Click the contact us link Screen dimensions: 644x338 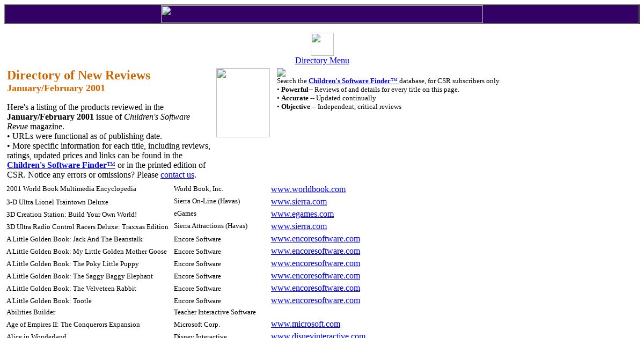coord(177,175)
